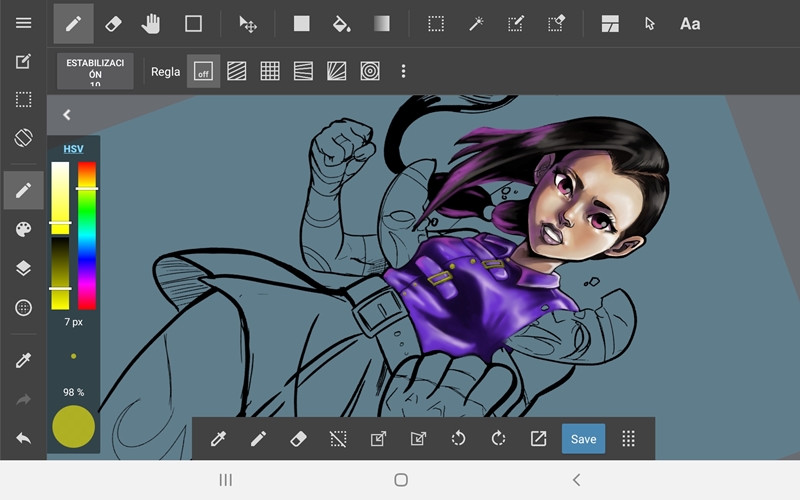Enable the radial lines ruler
Image resolution: width=800 pixels, height=500 pixels.
coord(337,71)
